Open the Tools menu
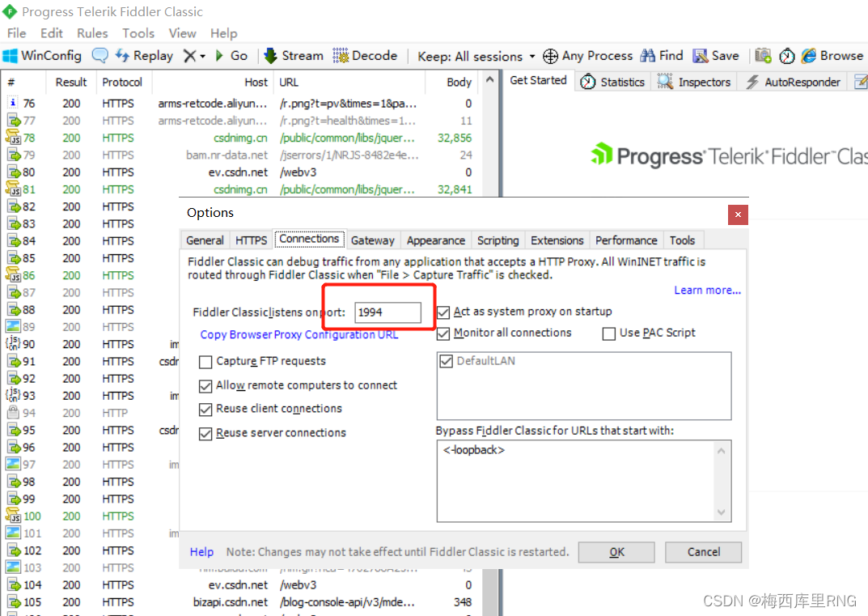The image size is (868, 616). pos(138,33)
